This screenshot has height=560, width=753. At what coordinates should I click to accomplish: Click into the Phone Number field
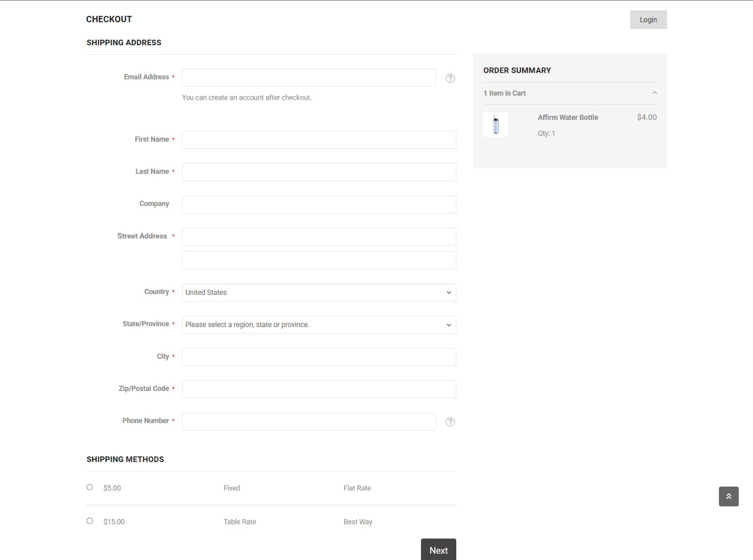tap(308, 421)
